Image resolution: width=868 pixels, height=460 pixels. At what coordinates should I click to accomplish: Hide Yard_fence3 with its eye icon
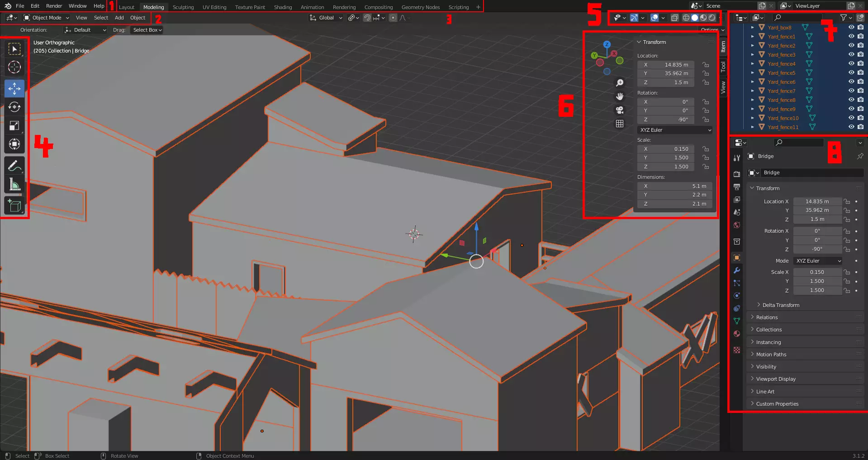[851, 54]
